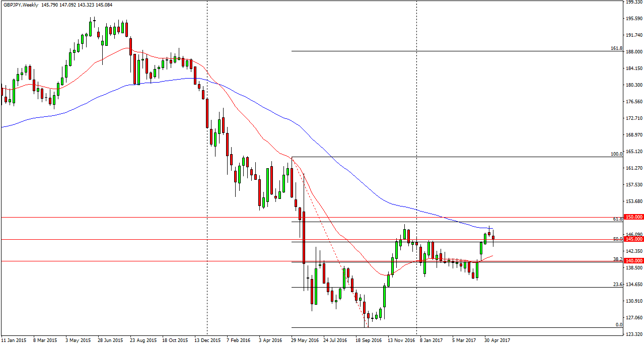Select the dashed vertical line near 13 Dec 2015

[x=207, y=151]
